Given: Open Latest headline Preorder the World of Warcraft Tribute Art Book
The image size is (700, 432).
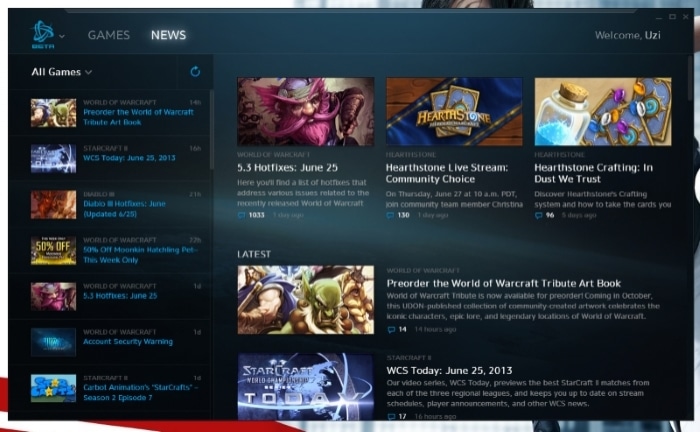Looking at the screenshot, I should (504, 283).
